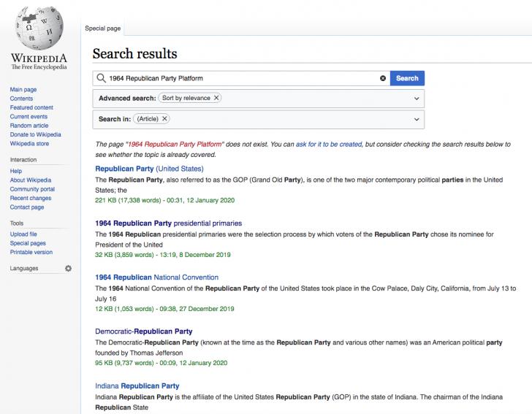Open Wikipedia store link
The image size is (532, 414).
(x=29, y=143)
